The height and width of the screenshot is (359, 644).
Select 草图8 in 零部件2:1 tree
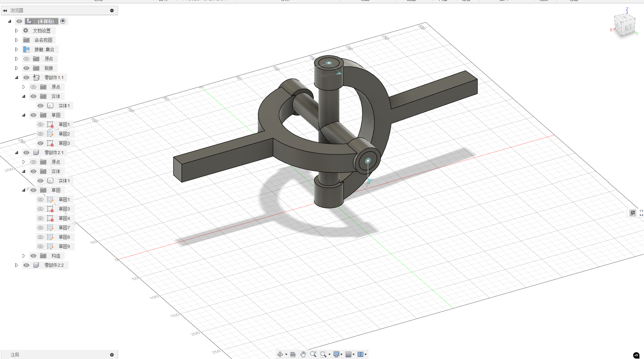[x=64, y=237]
